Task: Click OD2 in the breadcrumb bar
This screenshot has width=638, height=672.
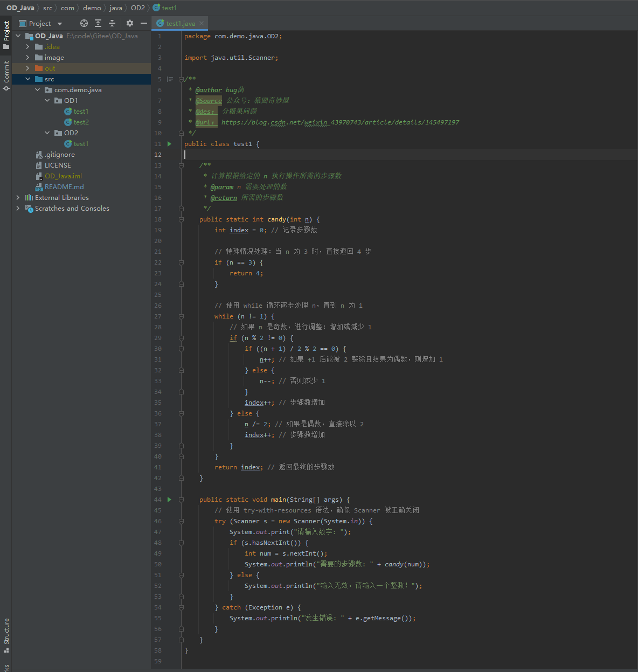Action: pos(138,8)
